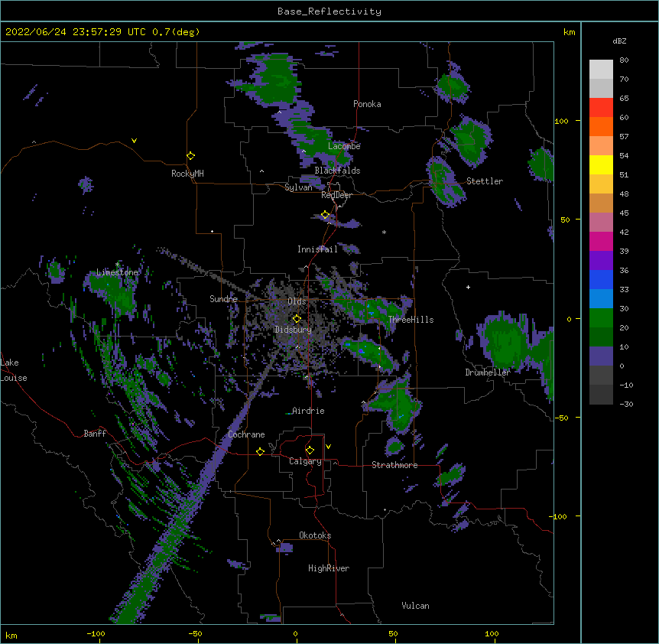Click the Banff map label

pos(95,434)
